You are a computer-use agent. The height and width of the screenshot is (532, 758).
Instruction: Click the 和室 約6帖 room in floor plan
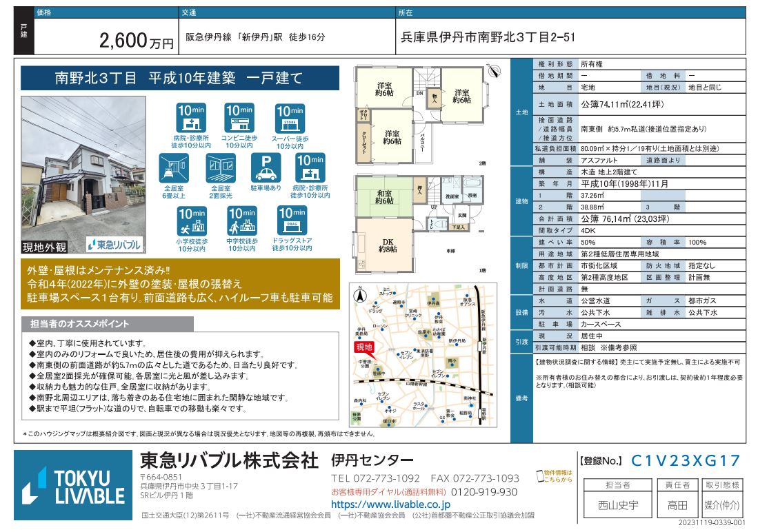(384, 196)
